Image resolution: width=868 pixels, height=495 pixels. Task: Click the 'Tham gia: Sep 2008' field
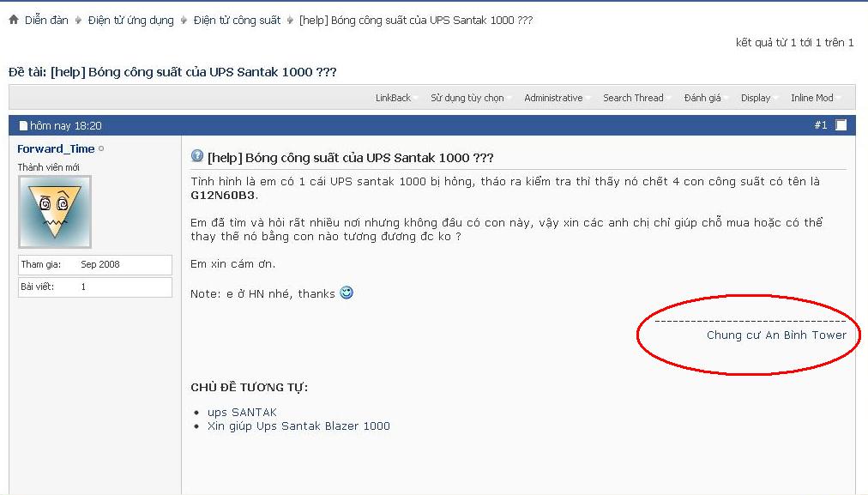(x=95, y=265)
